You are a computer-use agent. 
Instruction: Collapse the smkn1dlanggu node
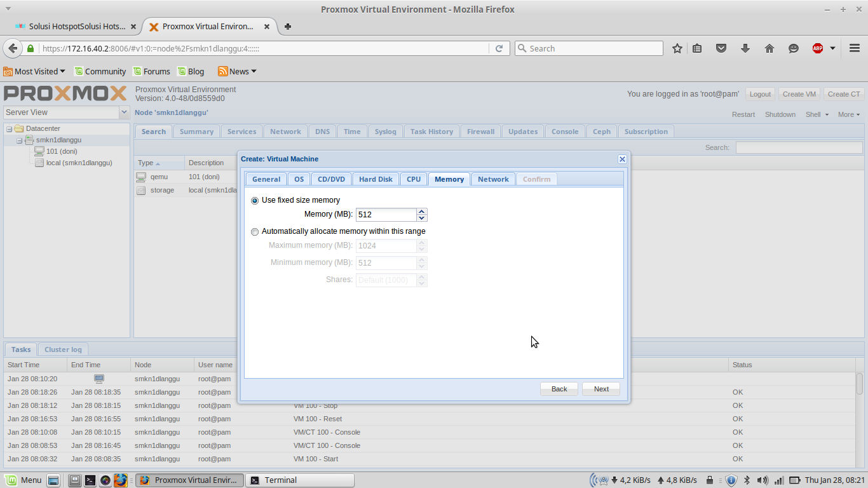(20, 140)
